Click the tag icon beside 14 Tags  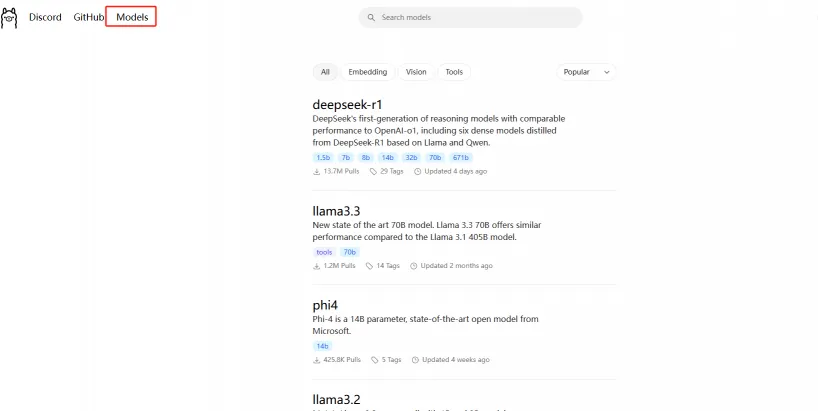click(369, 265)
